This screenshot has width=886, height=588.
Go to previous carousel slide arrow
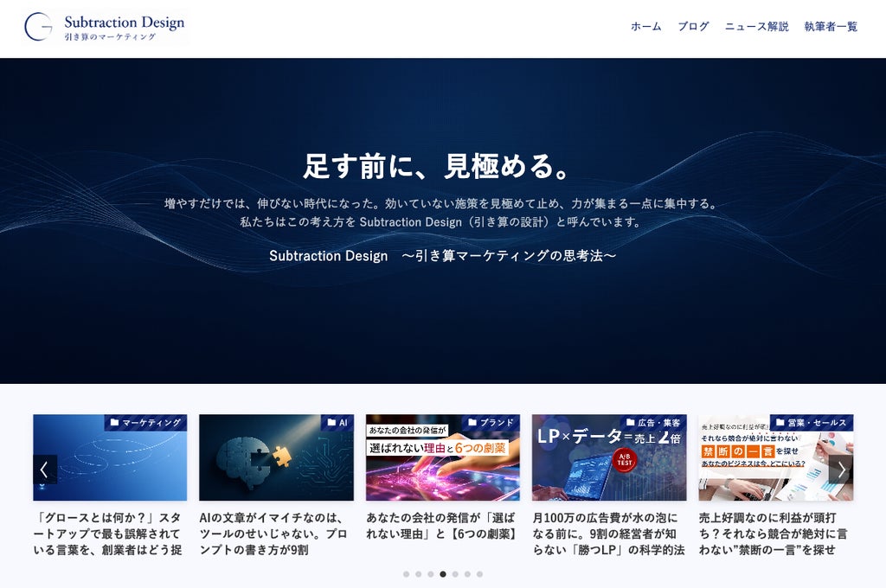click(x=45, y=470)
